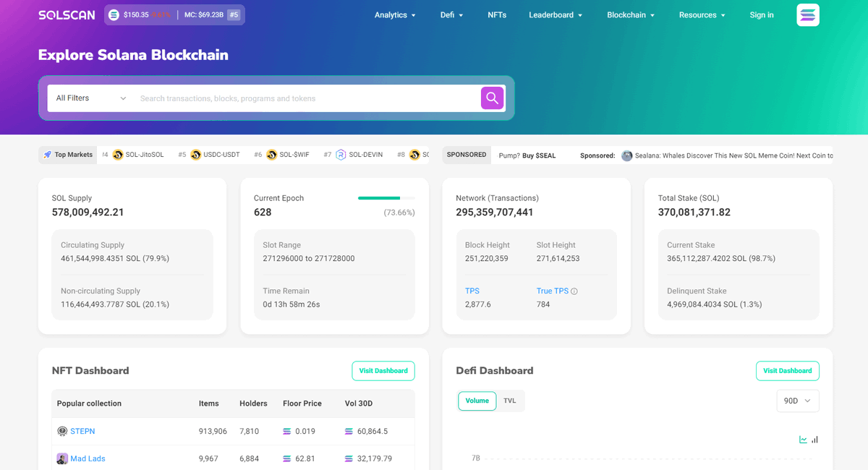The image size is (868, 470).
Task: Click the Sealana sponsored headline text
Action: (x=733, y=155)
